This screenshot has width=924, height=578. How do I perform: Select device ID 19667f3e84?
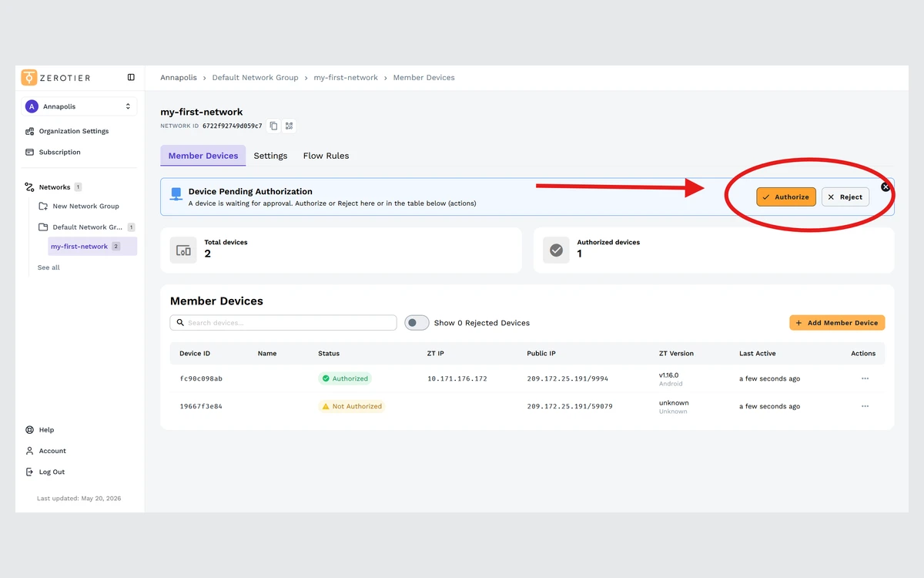pyautogui.click(x=201, y=406)
